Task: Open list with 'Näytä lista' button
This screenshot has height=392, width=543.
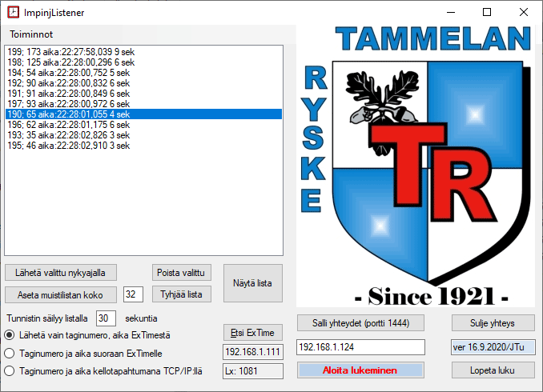Action: click(x=252, y=283)
